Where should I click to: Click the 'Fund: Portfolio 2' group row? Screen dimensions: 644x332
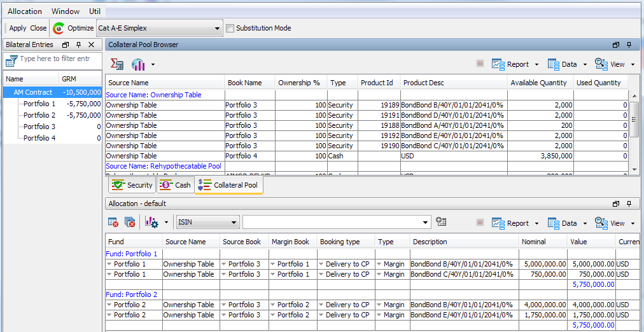tap(372, 294)
